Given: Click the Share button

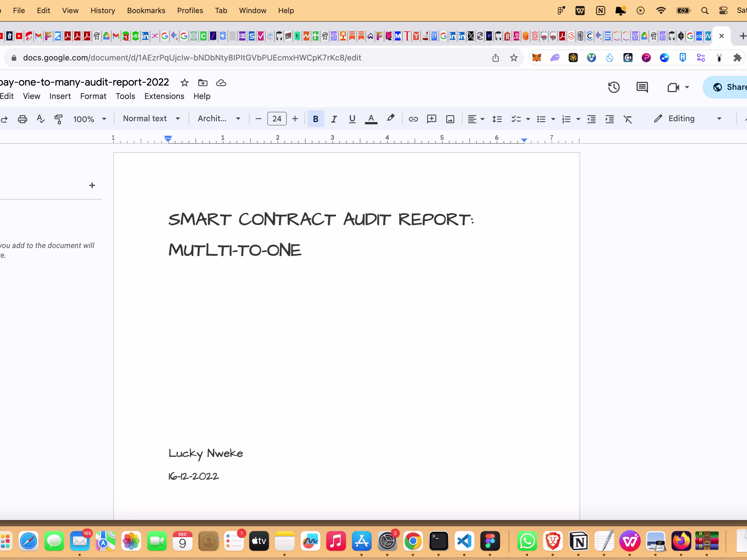Looking at the screenshot, I should [x=729, y=87].
